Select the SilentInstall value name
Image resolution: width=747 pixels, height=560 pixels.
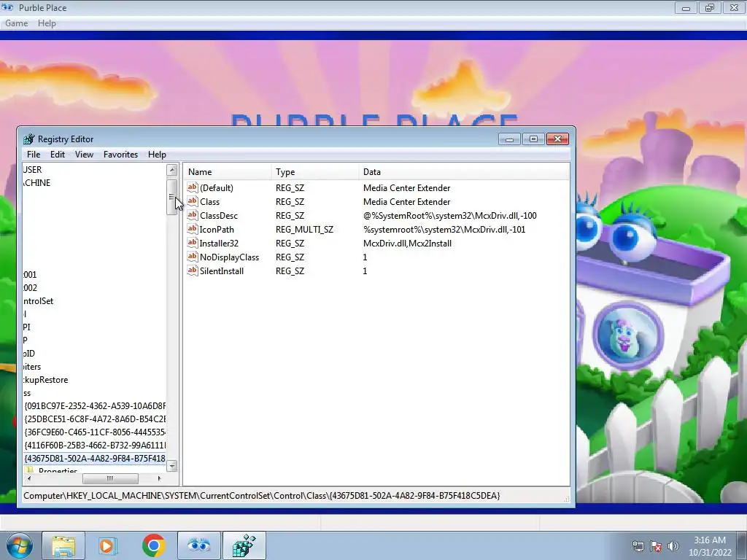[222, 271]
